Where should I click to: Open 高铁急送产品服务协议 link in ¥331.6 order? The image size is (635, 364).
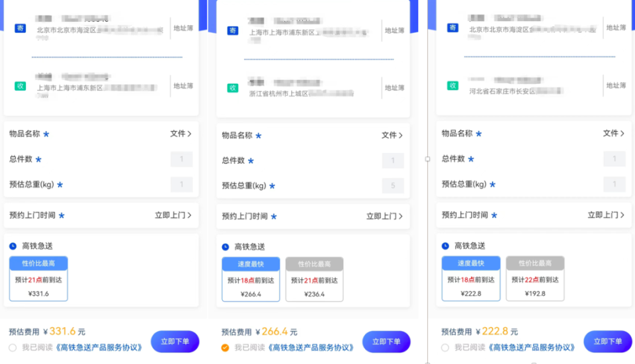[x=99, y=347]
